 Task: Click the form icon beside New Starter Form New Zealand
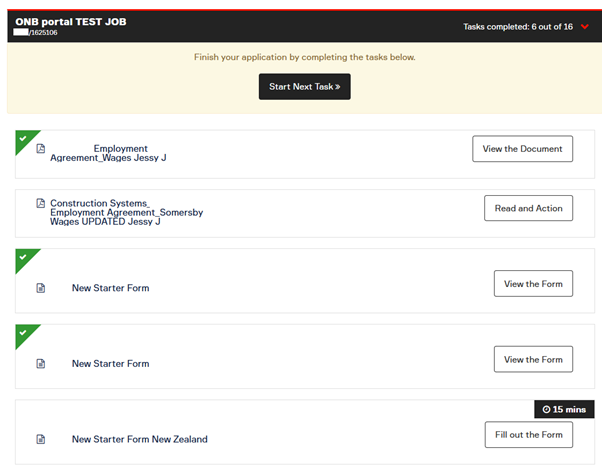coord(41,439)
